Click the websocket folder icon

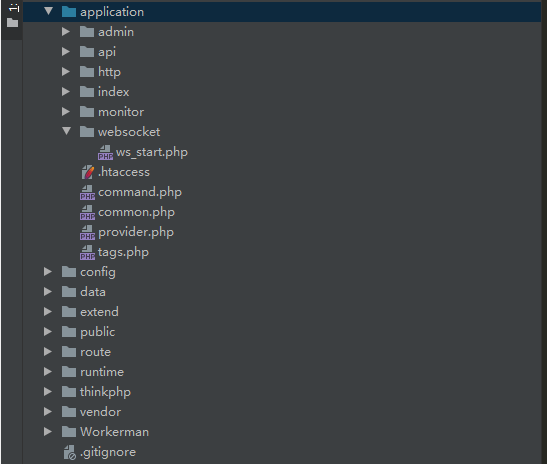point(87,132)
